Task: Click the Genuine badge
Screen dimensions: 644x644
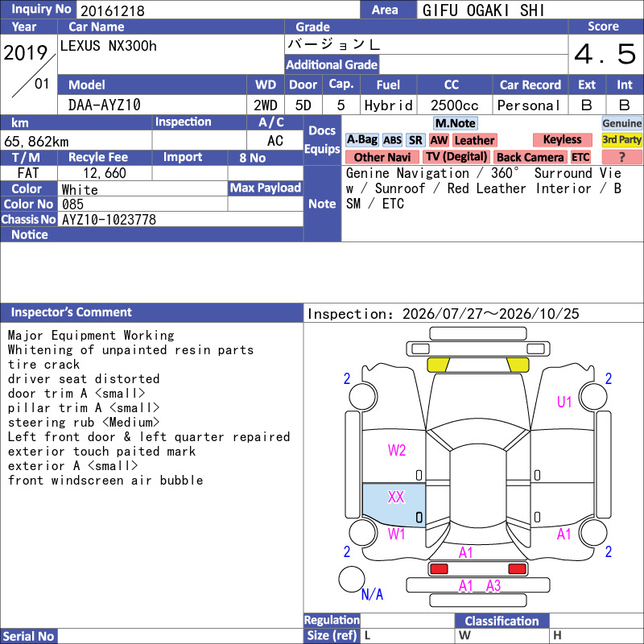Action: [x=621, y=123]
